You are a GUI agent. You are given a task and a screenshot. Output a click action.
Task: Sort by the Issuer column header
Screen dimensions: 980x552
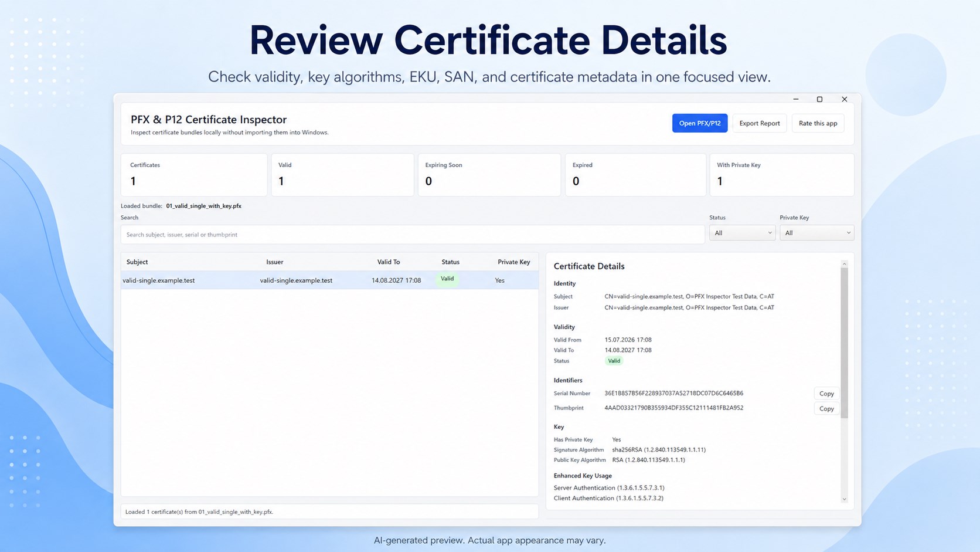pyautogui.click(x=274, y=262)
